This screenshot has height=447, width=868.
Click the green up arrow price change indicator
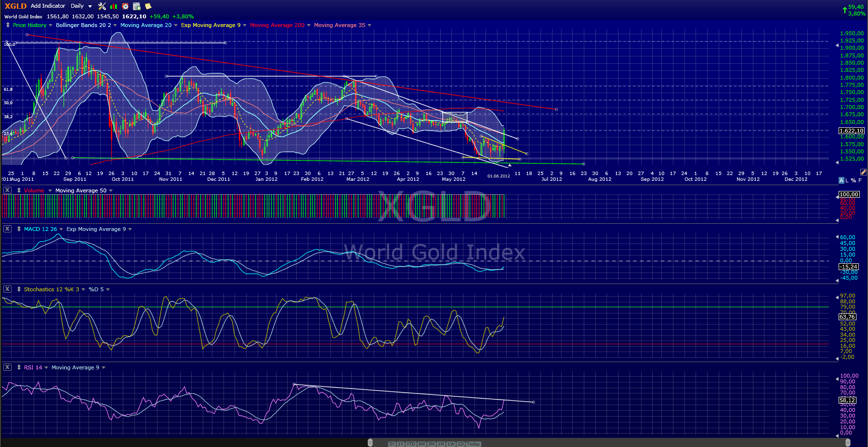point(845,10)
